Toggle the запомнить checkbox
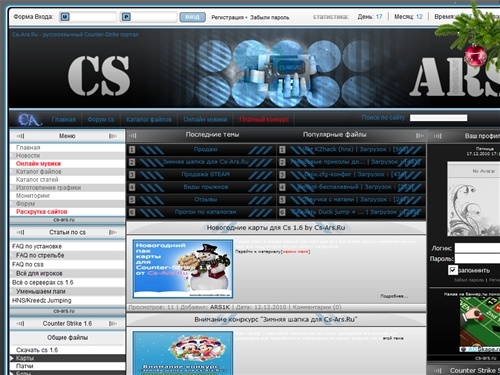This screenshot has width=500, height=375. 453,270
